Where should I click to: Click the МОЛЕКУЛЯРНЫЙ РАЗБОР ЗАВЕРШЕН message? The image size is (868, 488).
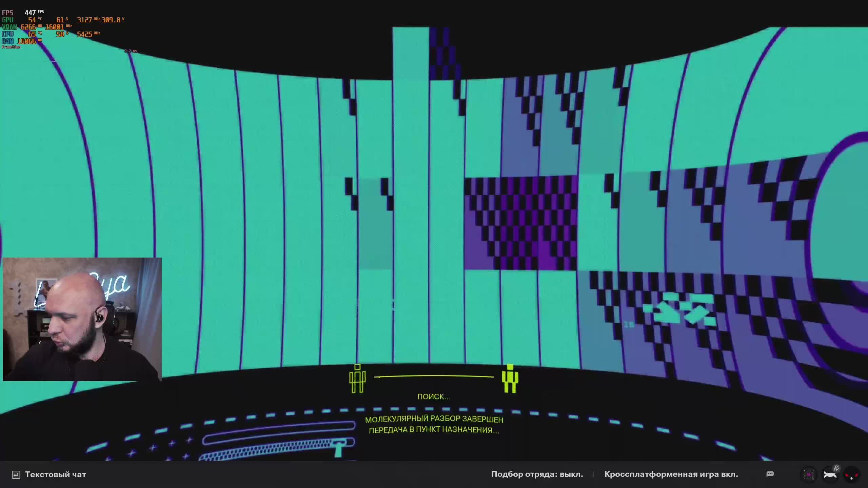click(x=434, y=420)
